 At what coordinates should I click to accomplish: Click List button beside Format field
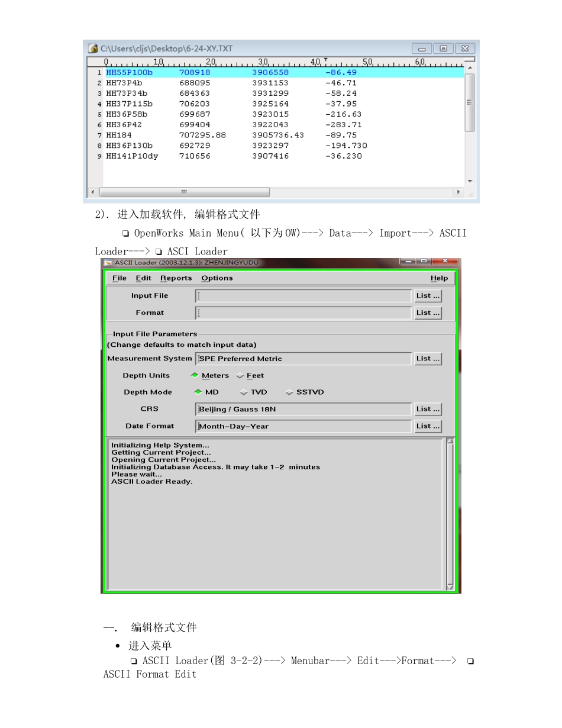(428, 313)
